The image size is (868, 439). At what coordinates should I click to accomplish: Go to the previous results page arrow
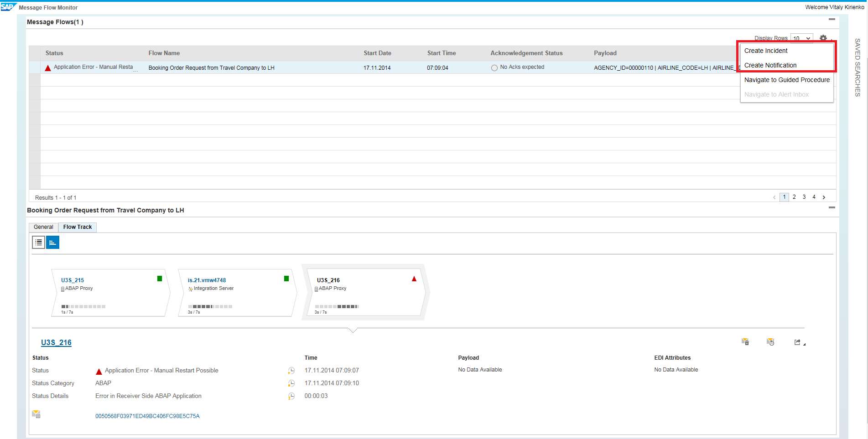point(774,197)
